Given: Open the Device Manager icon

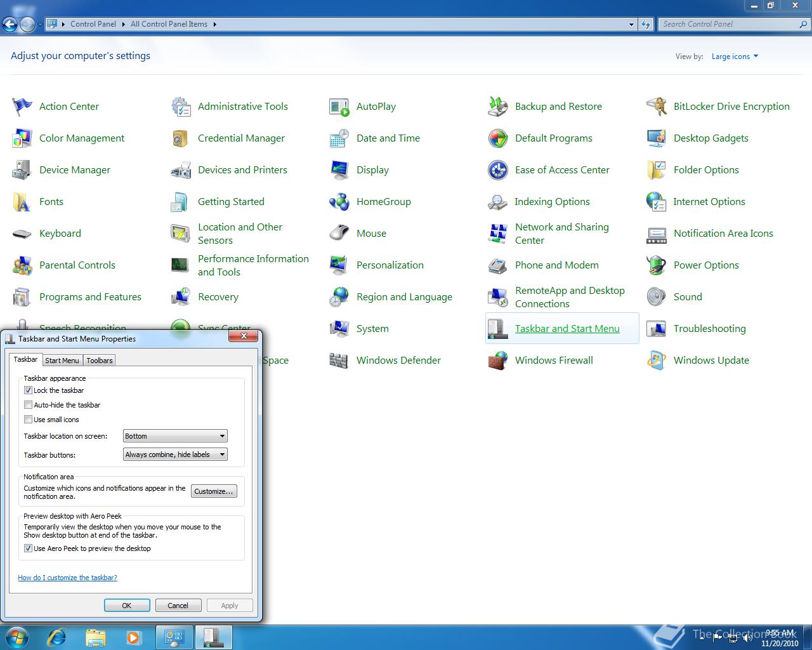Looking at the screenshot, I should [x=22, y=170].
